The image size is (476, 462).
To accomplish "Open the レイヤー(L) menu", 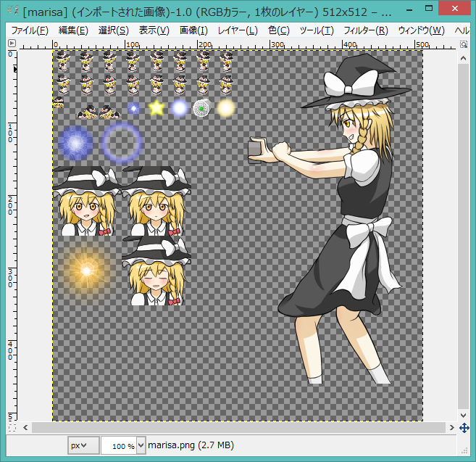I will [x=238, y=30].
